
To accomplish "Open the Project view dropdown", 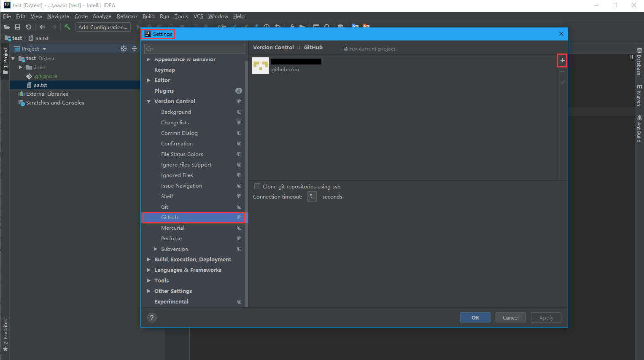I will coord(44,48).
